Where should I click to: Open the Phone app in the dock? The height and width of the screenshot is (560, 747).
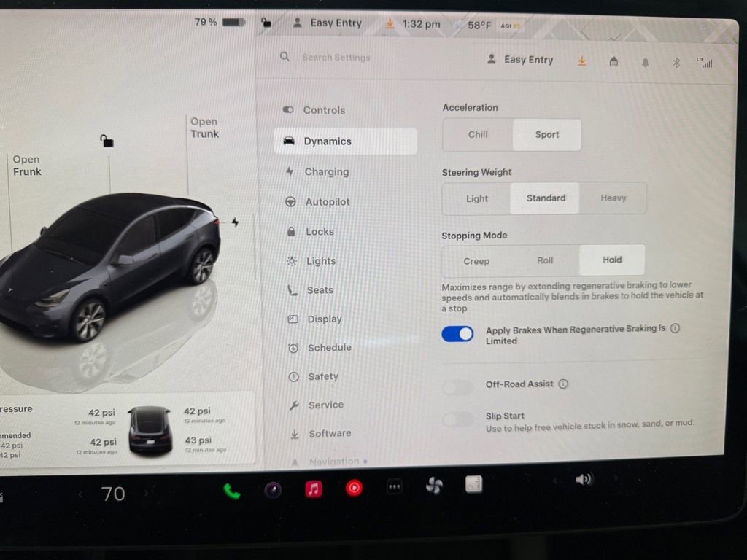tap(232, 491)
